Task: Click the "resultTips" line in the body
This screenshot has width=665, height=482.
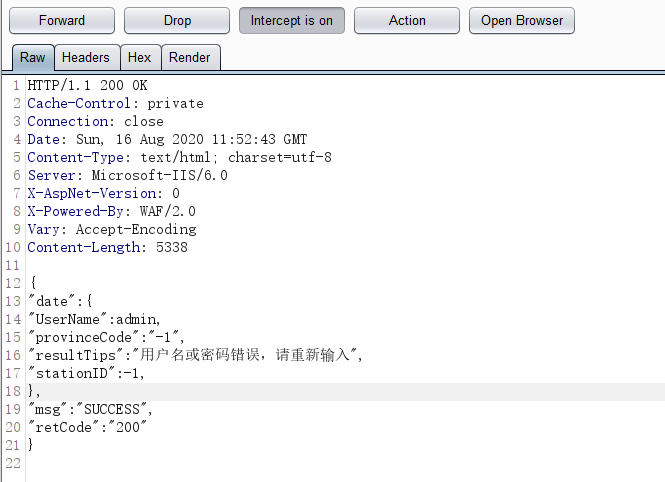Action: [195, 356]
